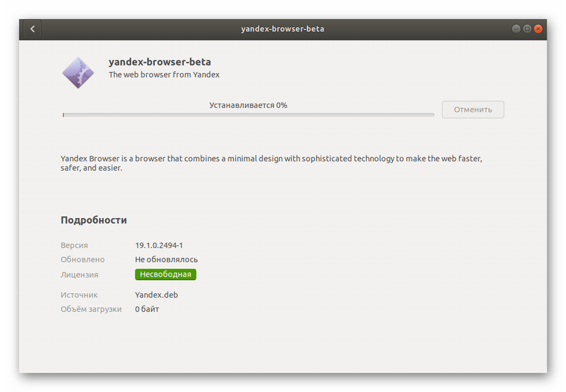The width and height of the screenshot is (566, 392).
Task: Click the 'Устанавливается 0%' status text
Action: point(248,105)
